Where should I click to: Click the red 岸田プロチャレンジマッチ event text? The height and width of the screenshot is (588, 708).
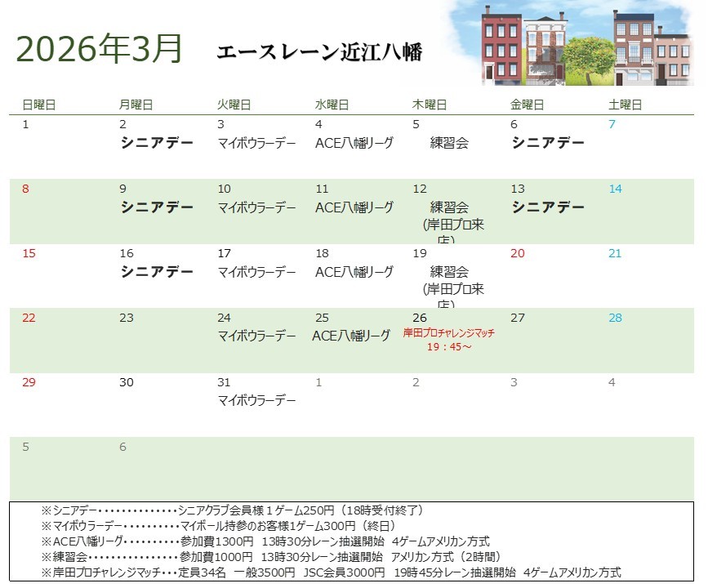coord(448,340)
